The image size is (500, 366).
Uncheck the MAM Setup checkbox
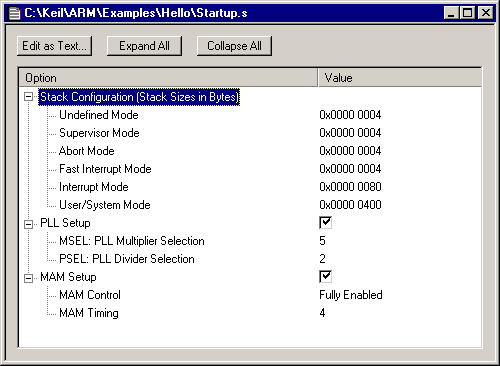325,277
